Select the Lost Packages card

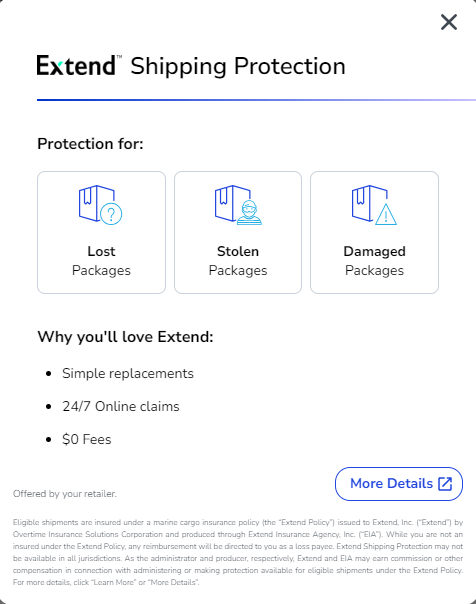click(101, 232)
